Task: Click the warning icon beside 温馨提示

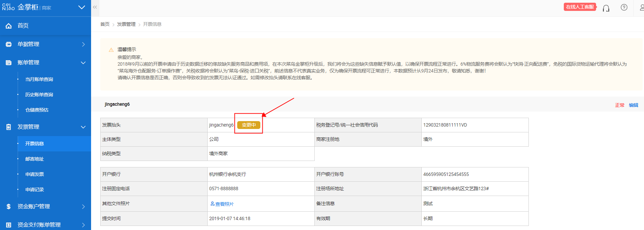Action: point(111,50)
